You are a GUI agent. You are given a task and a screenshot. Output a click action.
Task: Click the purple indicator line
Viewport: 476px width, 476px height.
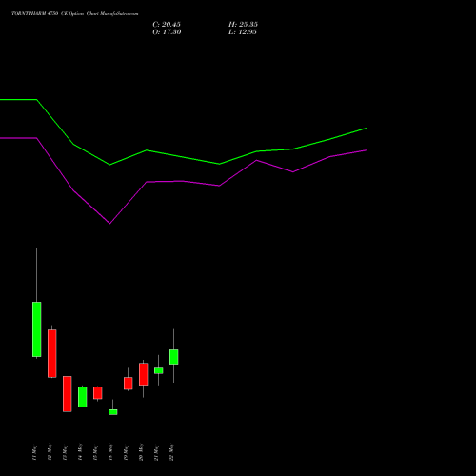[183, 181]
